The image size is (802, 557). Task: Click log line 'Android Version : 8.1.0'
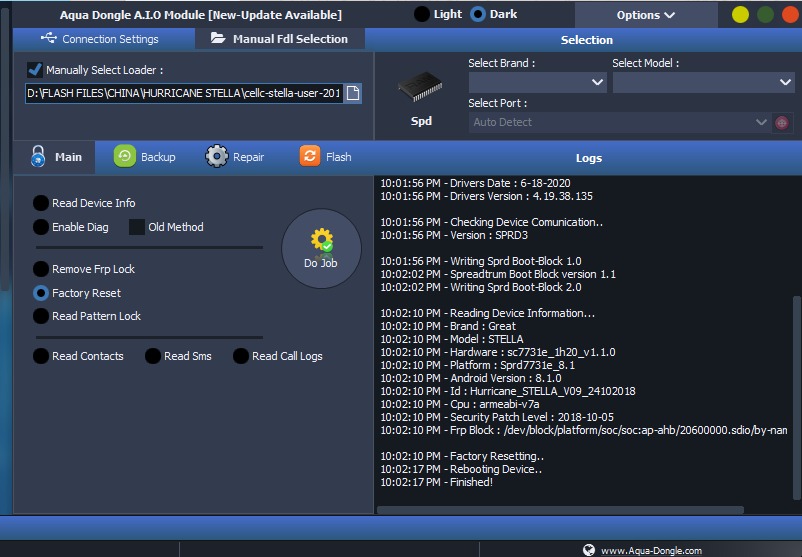click(x=471, y=378)
